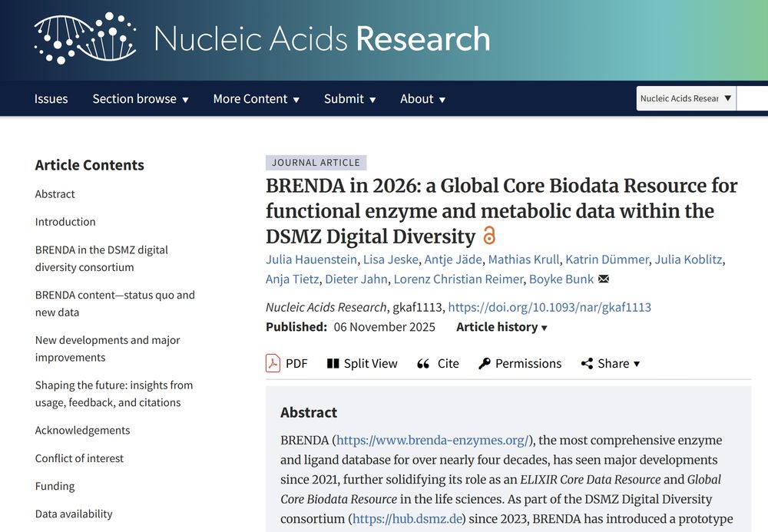Click the published date 06 November 2025
This screenshot has height=532, width=768.
(x=385, y=327)
